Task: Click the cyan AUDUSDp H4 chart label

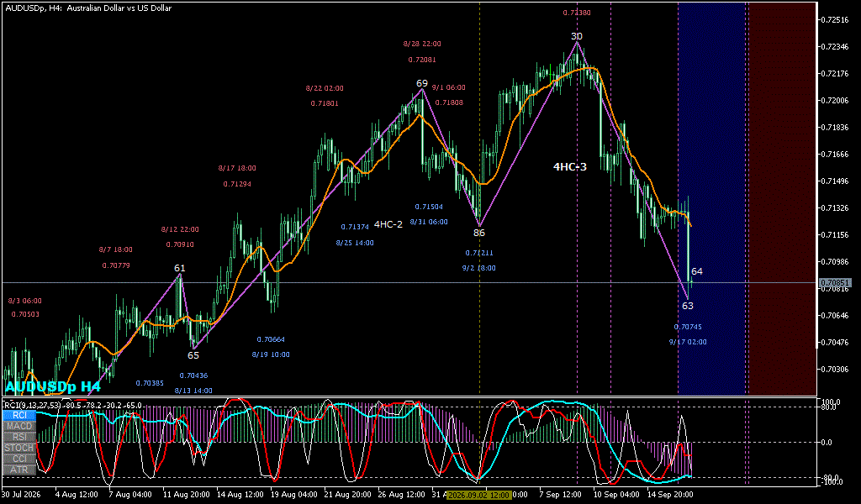Action: 53,387
